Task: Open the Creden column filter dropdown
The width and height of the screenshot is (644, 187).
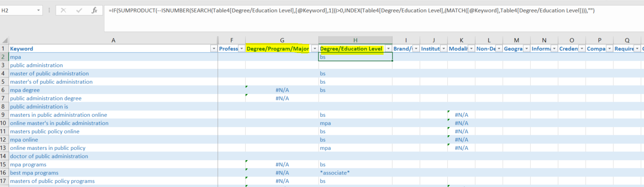Action: click(582, 49)
